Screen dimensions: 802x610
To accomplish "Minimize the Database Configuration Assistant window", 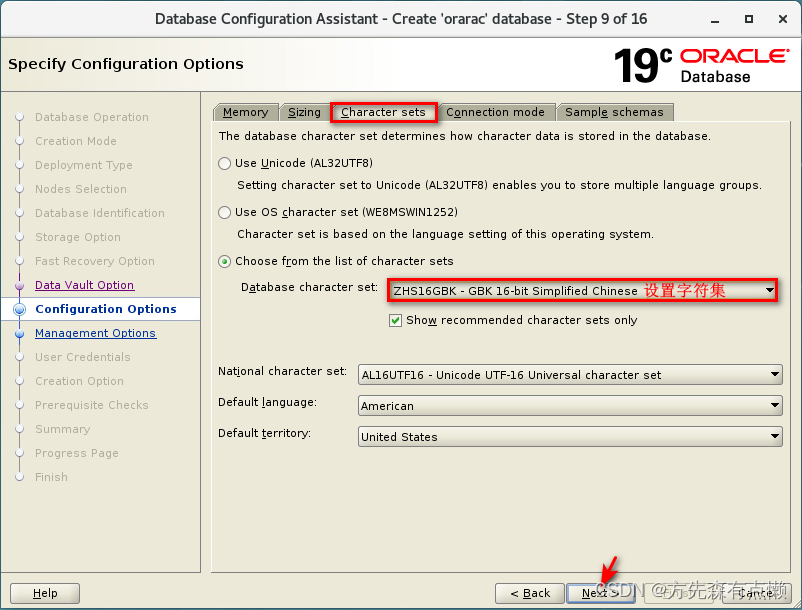I will 715,20.
